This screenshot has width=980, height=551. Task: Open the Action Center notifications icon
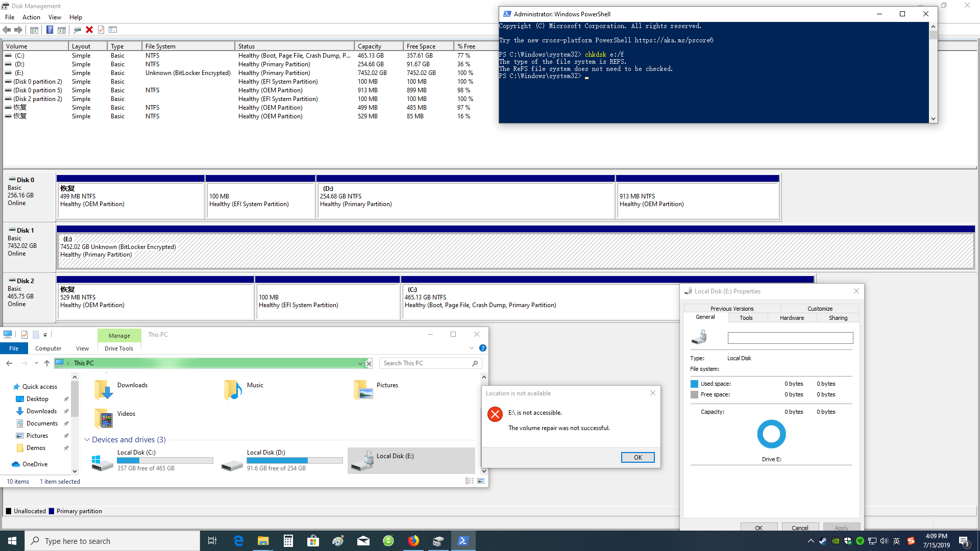[964, 541]
